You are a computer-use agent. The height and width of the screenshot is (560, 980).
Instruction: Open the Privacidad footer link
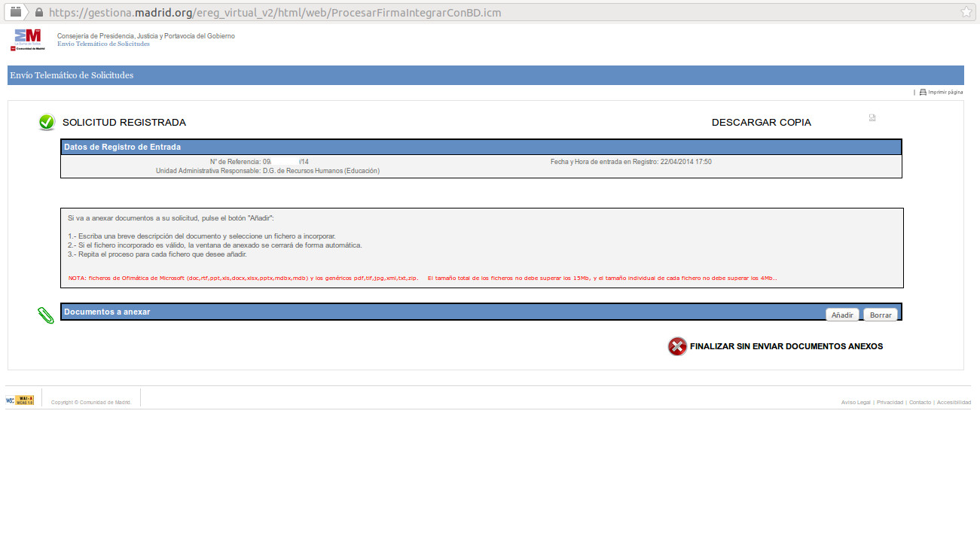pos(890,403)
